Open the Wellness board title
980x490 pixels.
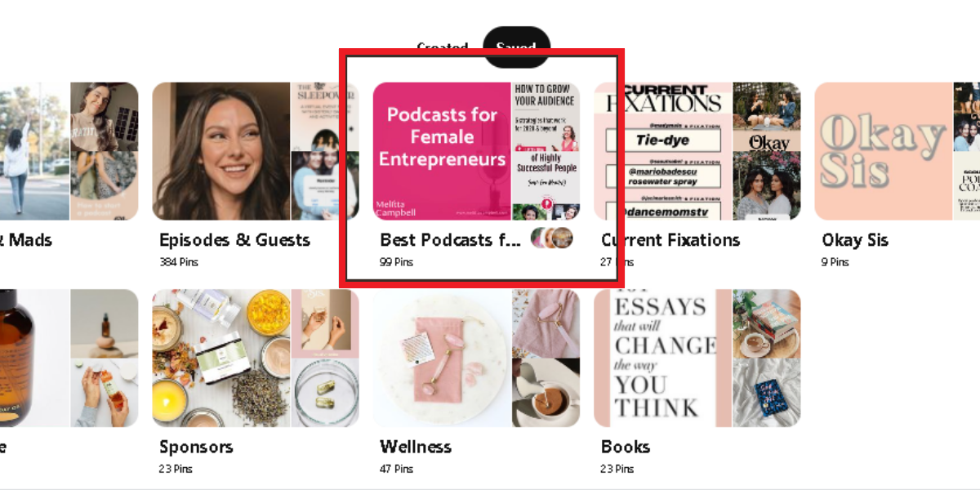(416, 447)
